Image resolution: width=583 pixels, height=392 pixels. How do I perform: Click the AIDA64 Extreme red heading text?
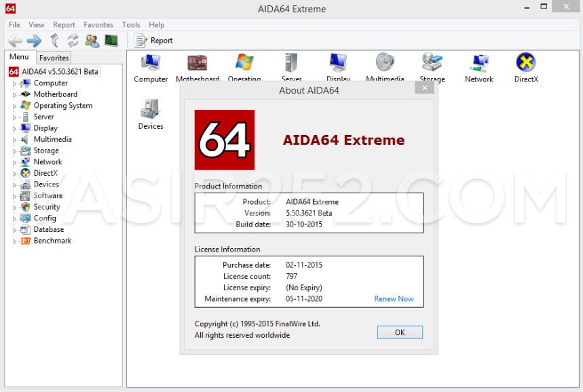[343, 140]
